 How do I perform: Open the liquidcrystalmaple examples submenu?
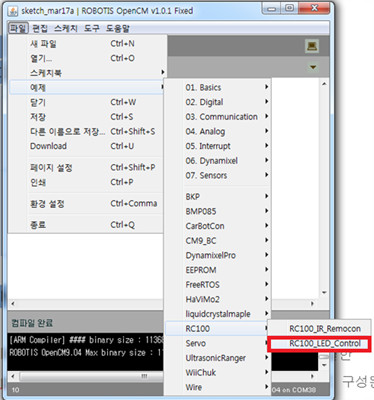coord(218,314)
